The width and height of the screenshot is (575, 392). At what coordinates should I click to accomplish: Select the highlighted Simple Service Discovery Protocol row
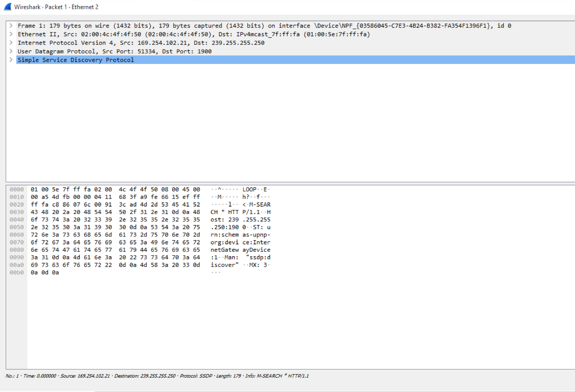(x=75, y=59)
